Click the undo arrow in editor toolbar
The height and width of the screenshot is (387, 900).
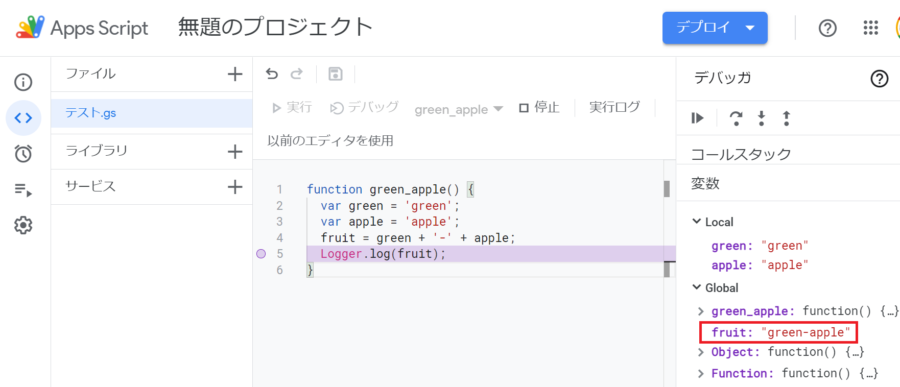(x=272, y=73)
